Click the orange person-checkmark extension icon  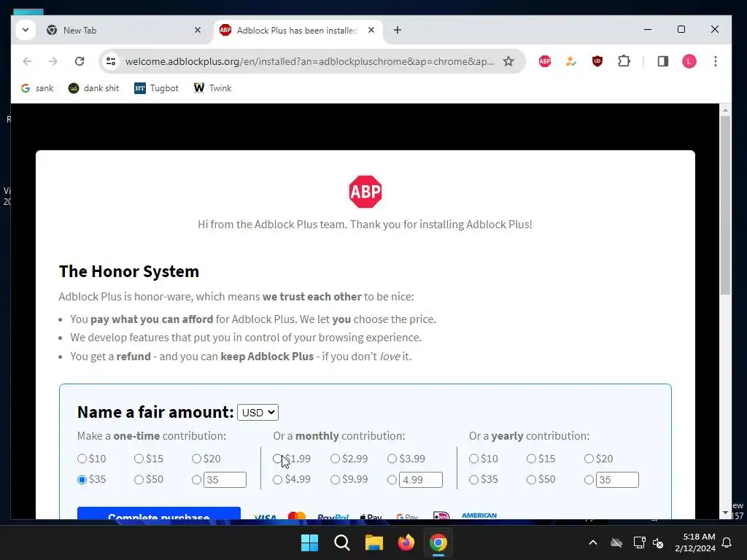coord(570,61)
